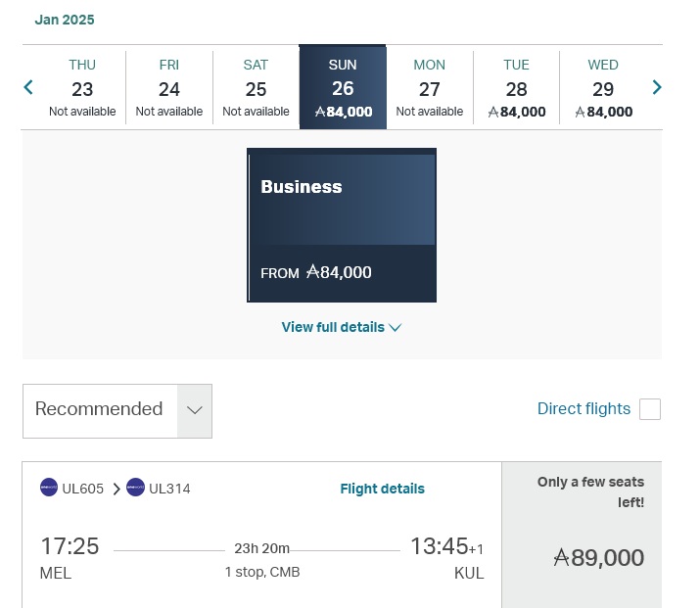The width and height of the screenshot is (700, 608).
Task: Go to previous week of dates
Action: click(28, 87)
